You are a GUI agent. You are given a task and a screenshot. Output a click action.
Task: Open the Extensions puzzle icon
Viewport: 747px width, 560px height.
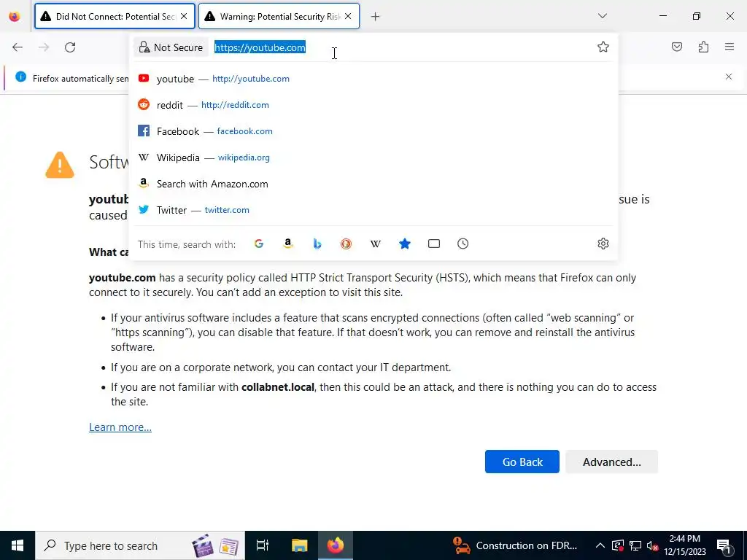(x=703, y=47)
